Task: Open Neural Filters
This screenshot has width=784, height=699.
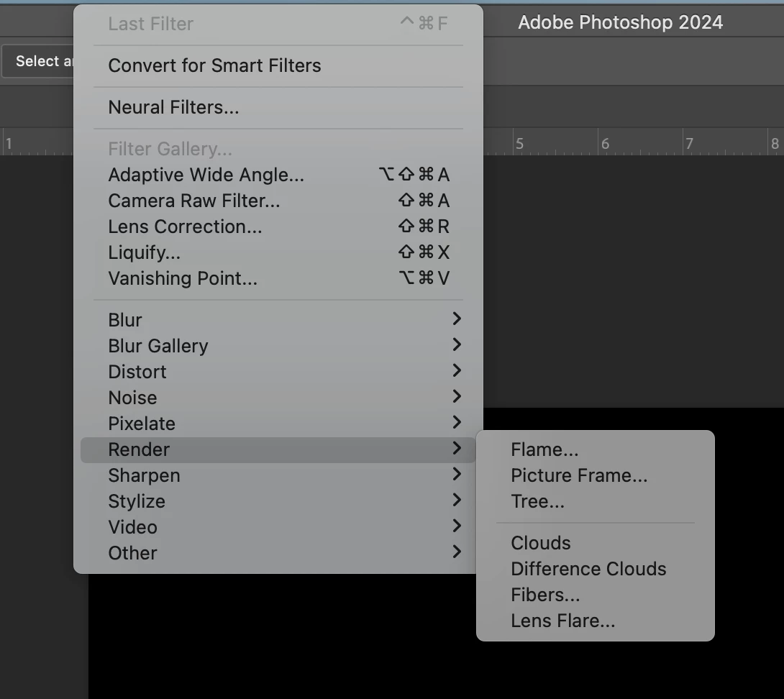Action: click(278, 107)
